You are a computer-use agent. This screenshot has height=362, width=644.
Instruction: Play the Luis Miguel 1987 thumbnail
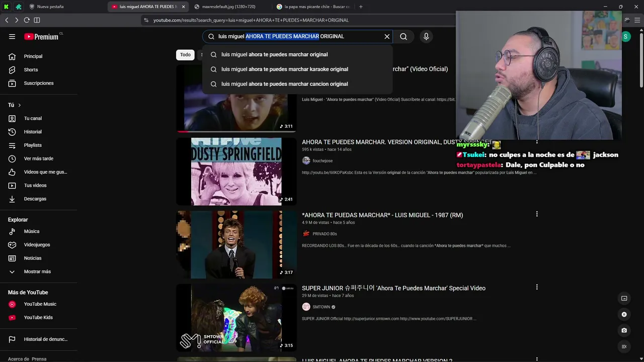tap(236, 244)
